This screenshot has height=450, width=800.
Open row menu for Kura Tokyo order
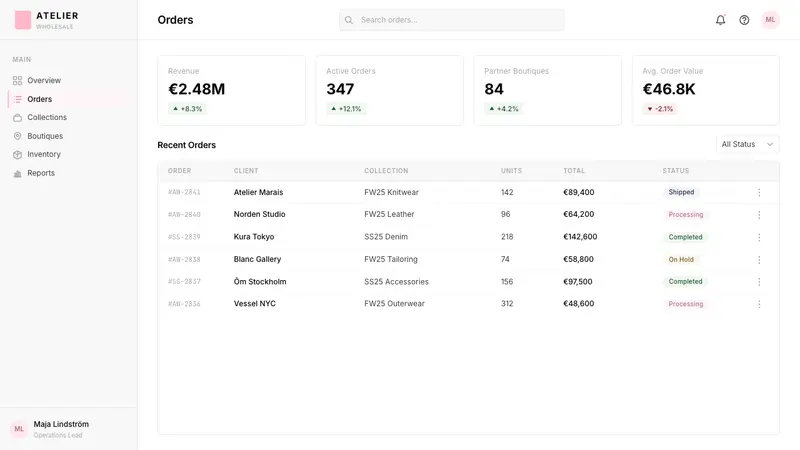759,237
